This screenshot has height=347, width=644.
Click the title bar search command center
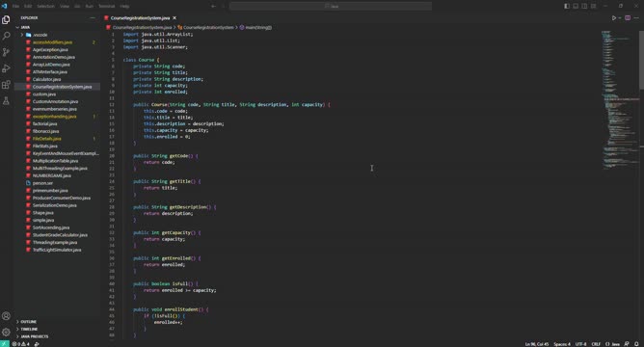[331, 6]
